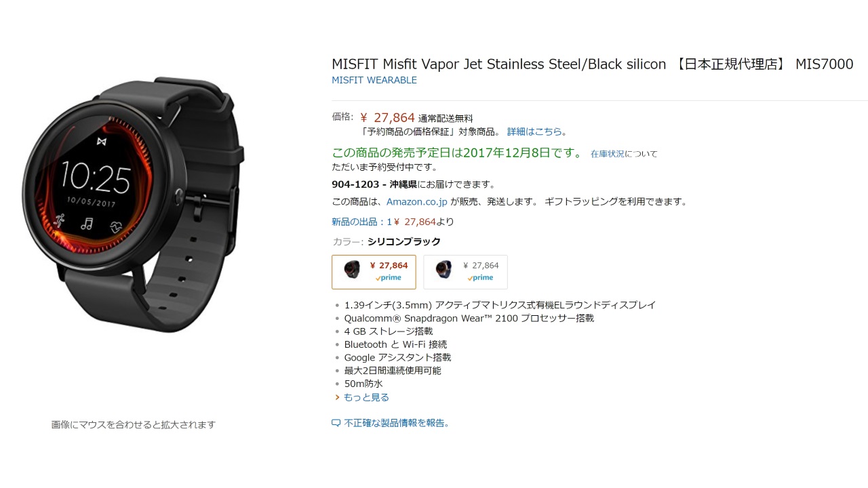This screenshot has width=868, height=488.
Task: Click the Prime logo in the second color option
Action: [x=480, y=278]
